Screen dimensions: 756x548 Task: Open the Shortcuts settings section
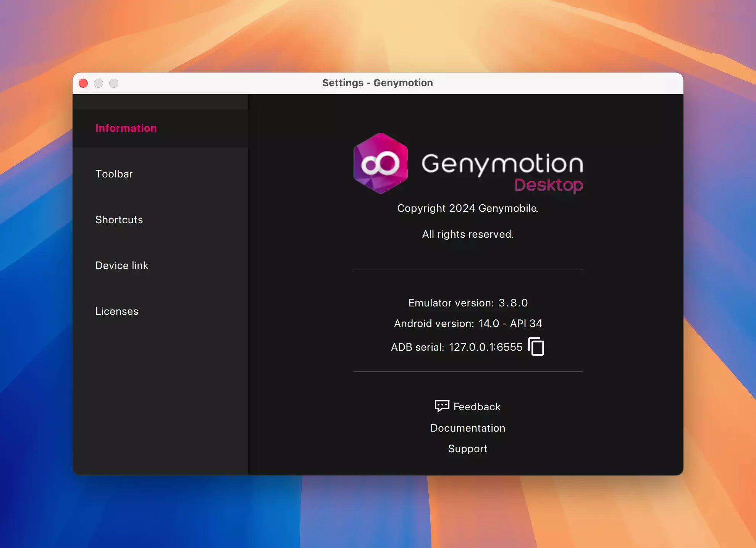(119, 220)
